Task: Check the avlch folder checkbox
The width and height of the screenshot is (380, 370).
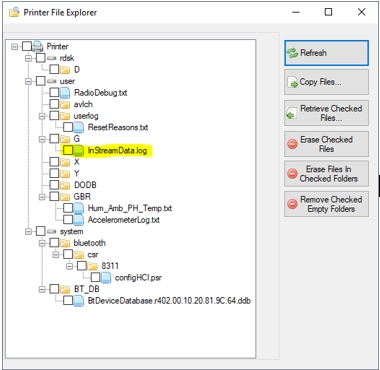Action: (54, 104)
